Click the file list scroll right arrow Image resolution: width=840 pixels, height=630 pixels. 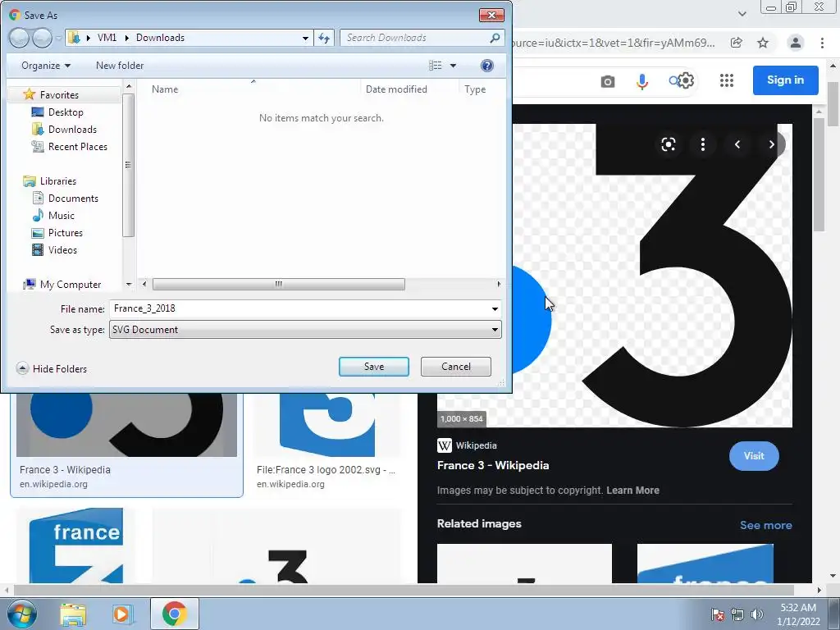(499, 284)
